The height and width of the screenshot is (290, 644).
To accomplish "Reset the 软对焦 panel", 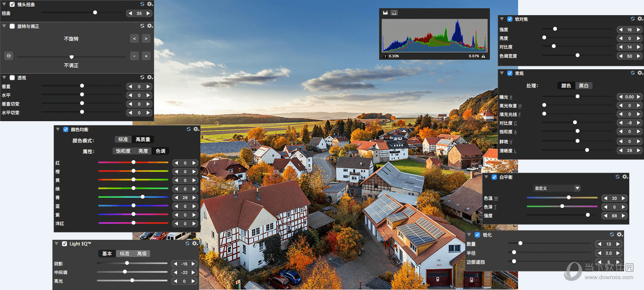I will click(633, 19).
